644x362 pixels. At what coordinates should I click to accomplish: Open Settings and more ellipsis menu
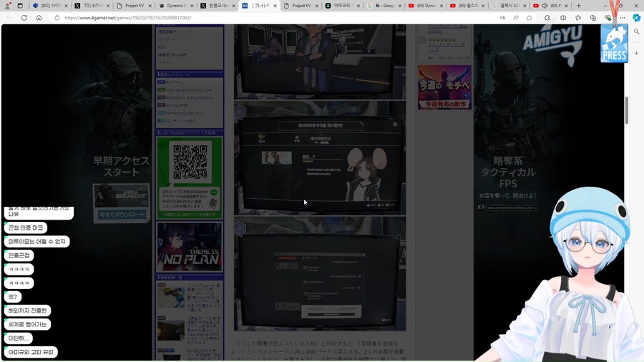tap(621, 18)
